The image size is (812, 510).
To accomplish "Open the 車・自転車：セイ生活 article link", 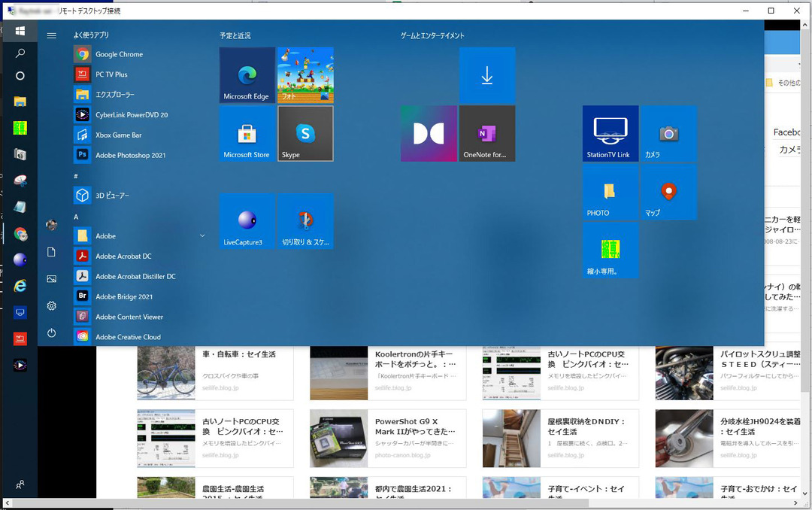I will point(239,354).
